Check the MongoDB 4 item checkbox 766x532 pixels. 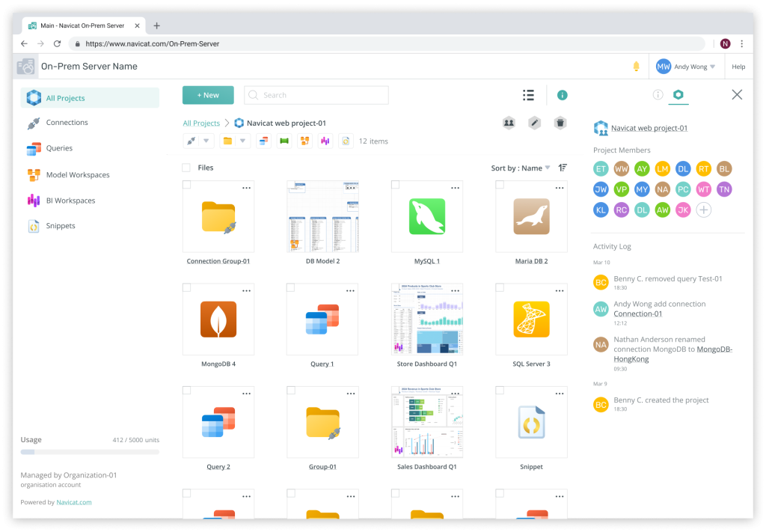[187, 288]
